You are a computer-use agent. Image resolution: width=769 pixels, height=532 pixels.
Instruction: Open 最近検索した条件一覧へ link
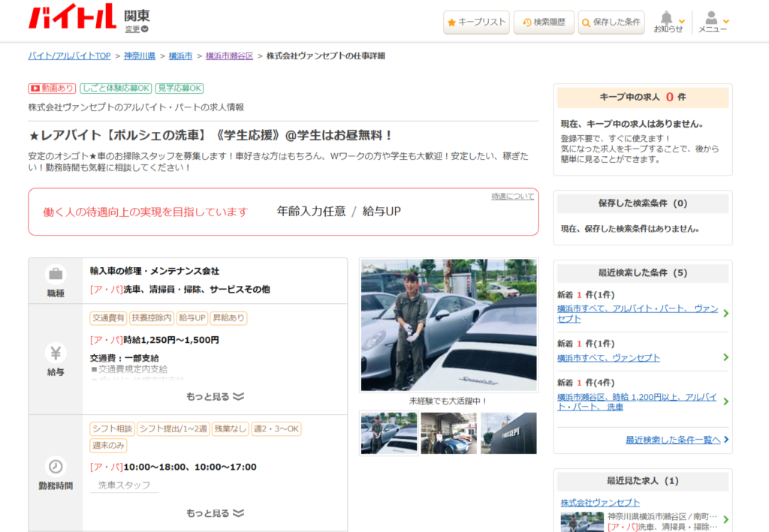point(673,440)
